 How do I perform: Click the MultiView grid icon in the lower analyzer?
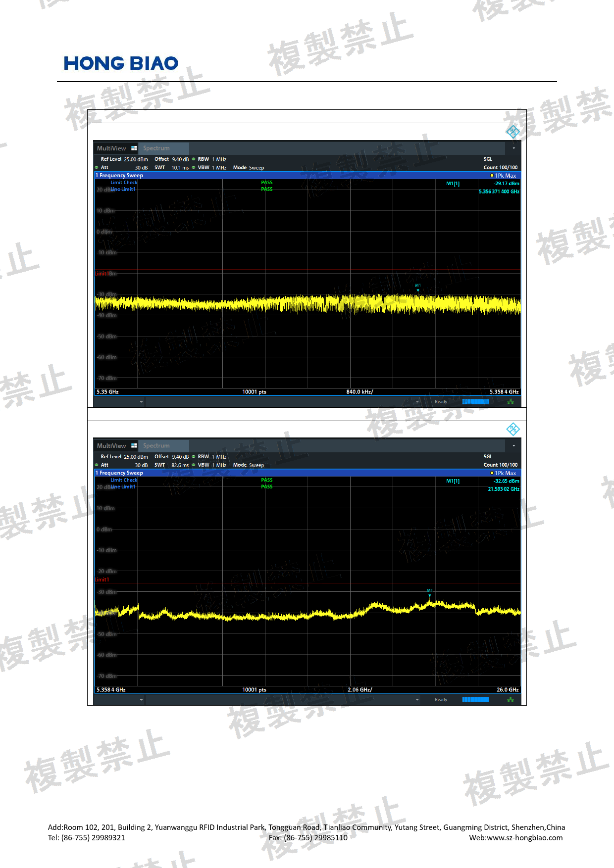coord(134,445)
